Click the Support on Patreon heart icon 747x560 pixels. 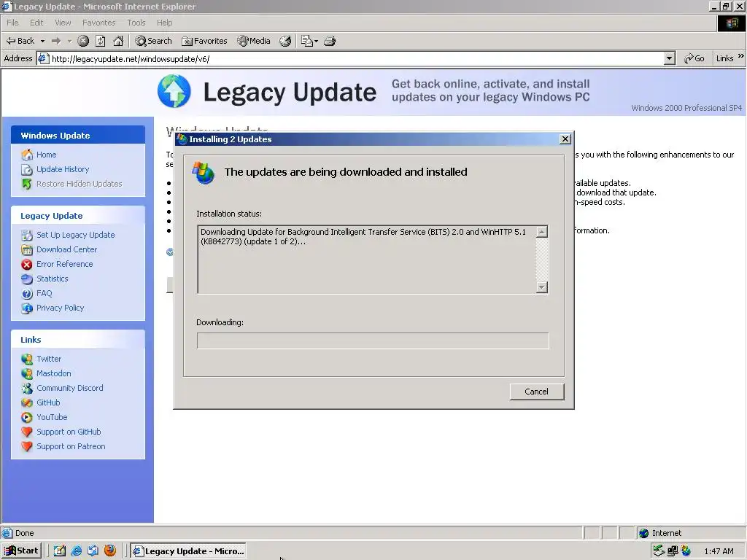coord(27,447)
